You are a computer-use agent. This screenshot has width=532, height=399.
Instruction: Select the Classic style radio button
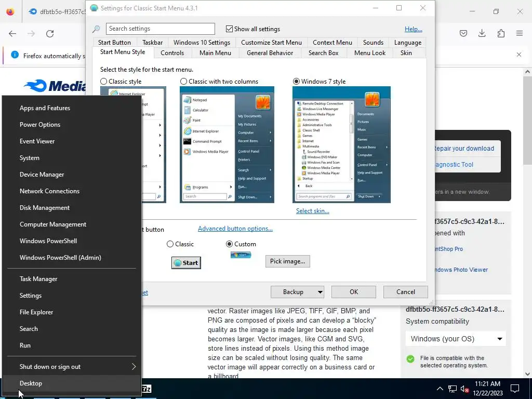pyautogui.click(x=103, y=82)
